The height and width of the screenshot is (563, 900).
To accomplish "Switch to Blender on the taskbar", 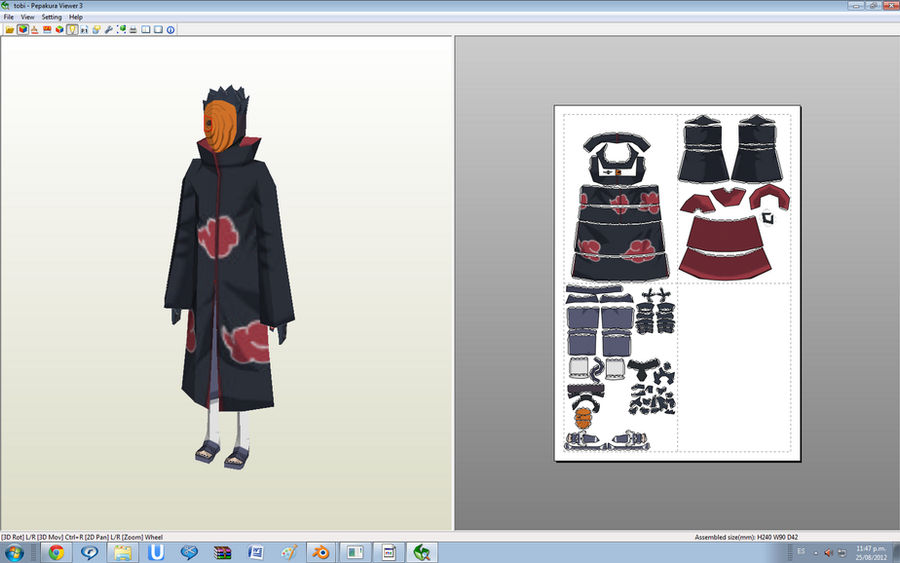I will coord(321,553).
